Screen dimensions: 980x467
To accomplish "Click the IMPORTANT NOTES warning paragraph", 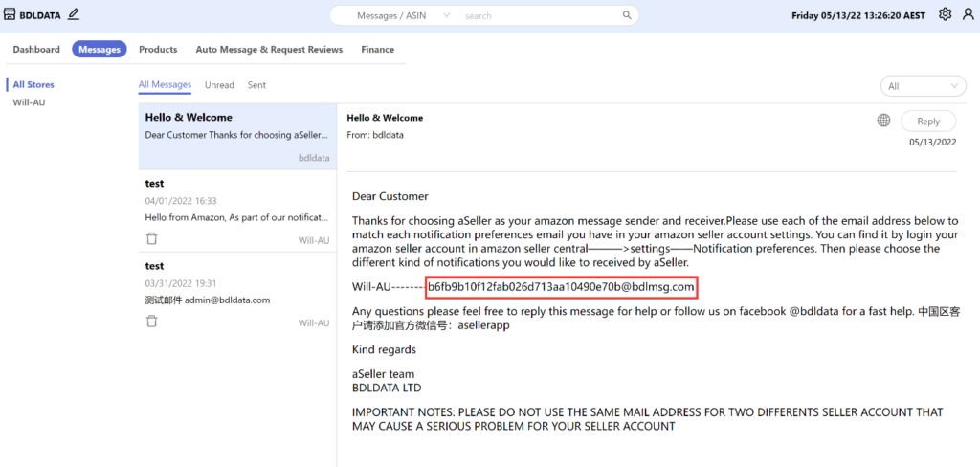I will (648, 419).
